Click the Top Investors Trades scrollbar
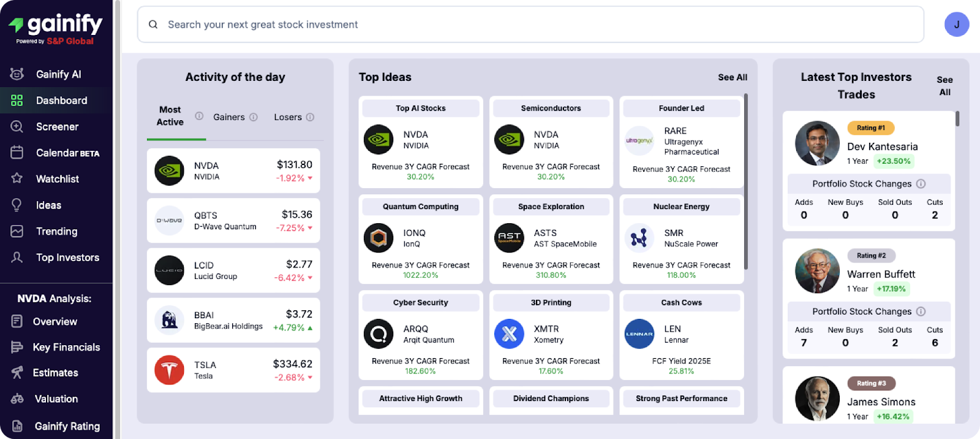The height and width of the screenshot is (439, 980). pyautogui.click(x=957, y=118)
